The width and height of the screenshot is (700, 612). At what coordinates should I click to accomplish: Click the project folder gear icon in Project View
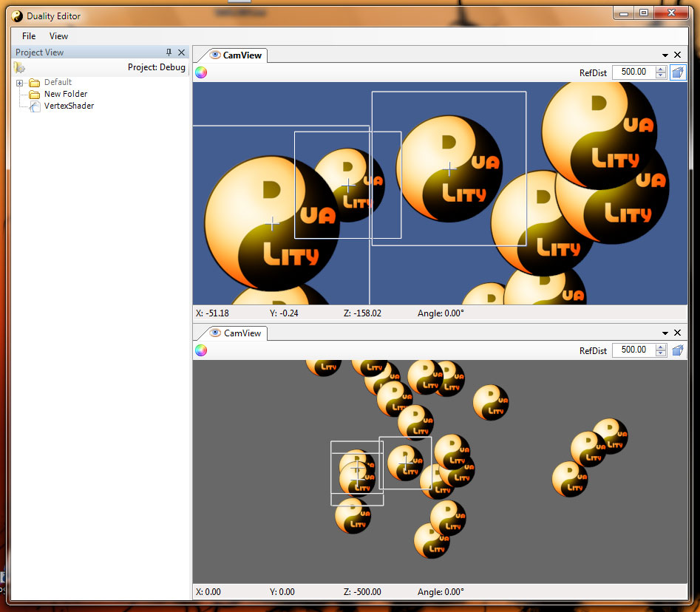19,67
